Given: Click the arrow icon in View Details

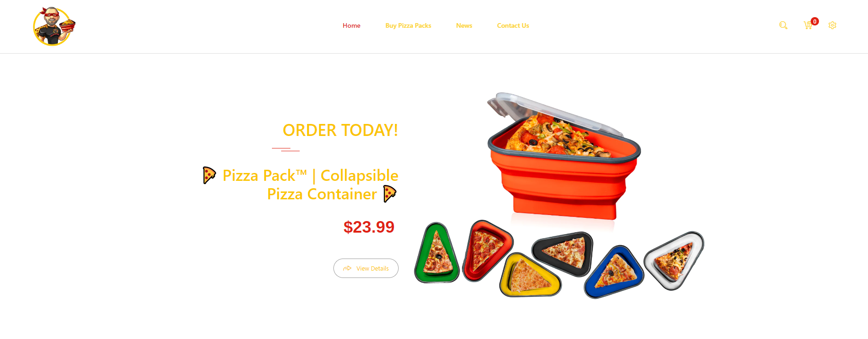Looking at the screenshot, I should (x=347, y=268).
